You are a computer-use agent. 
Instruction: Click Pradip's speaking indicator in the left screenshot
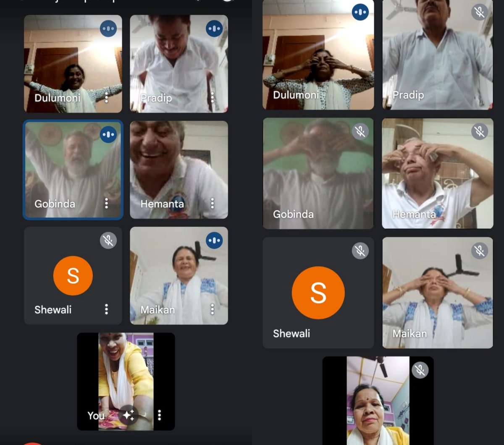pos(214,29)
